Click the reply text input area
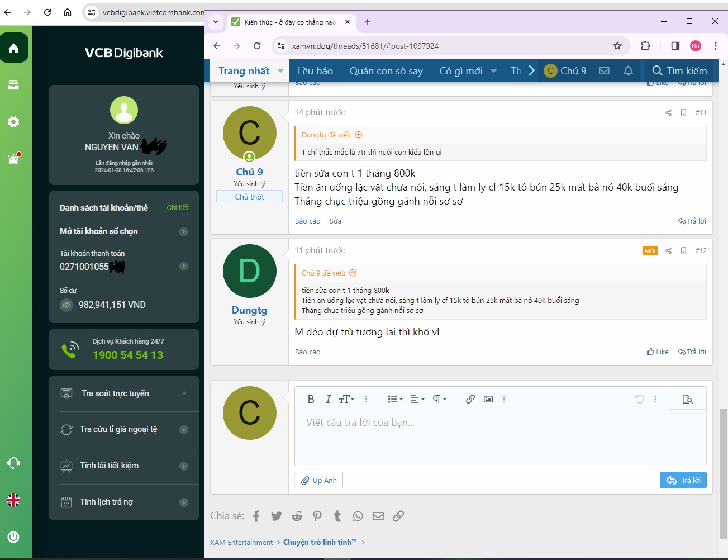 pyautogui.click(x=500, y=436)
